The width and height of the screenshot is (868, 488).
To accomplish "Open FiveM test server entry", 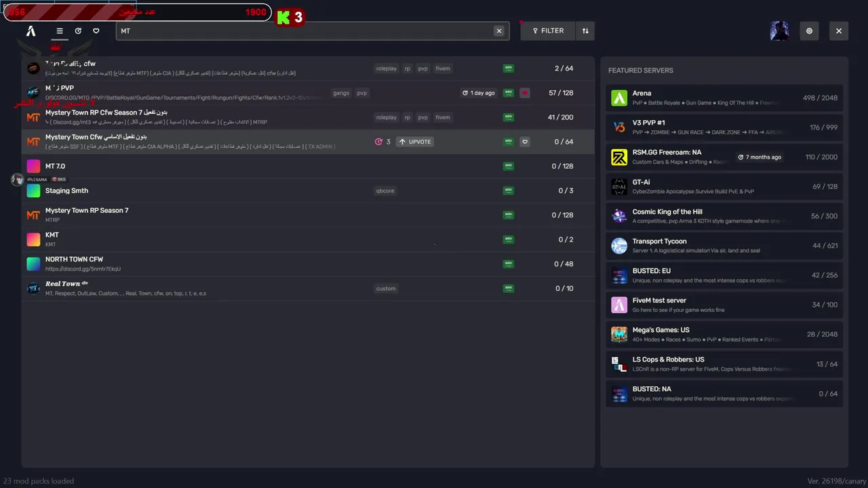I will point(724,305).
